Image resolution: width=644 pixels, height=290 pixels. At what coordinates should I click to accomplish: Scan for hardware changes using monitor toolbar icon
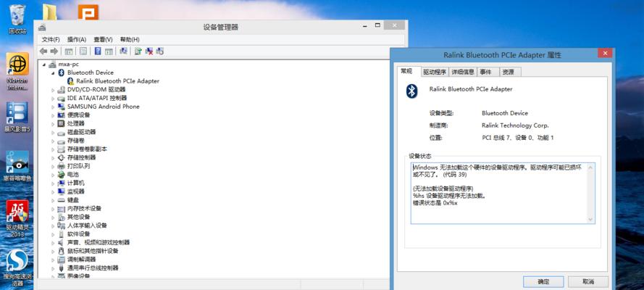point(123,51)
